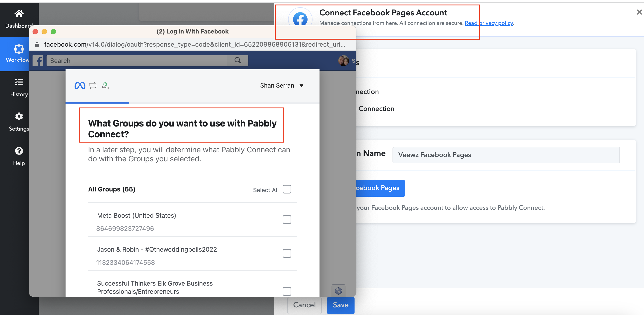Open the Settings gear icon in sidebar
The height and width of the screenshot is (315, 644).
pyautogui.click(x=19, y=117)
